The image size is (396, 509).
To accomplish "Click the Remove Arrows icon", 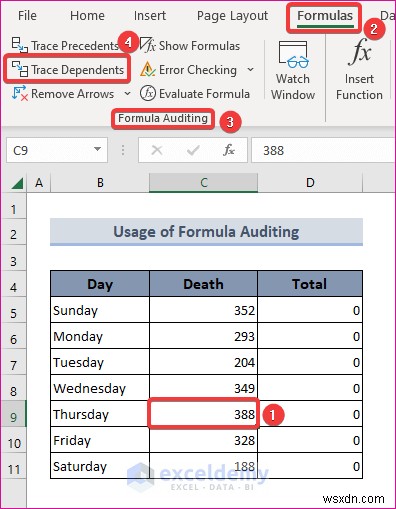I will tap(19, 93).
